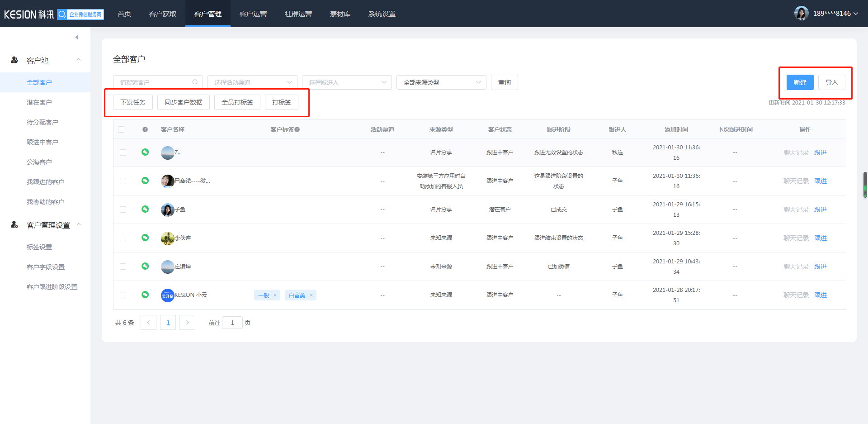Open the 选择跟进人 dropdown
The width and height of the screenshot is (868, 424).
tap(347, 82)
